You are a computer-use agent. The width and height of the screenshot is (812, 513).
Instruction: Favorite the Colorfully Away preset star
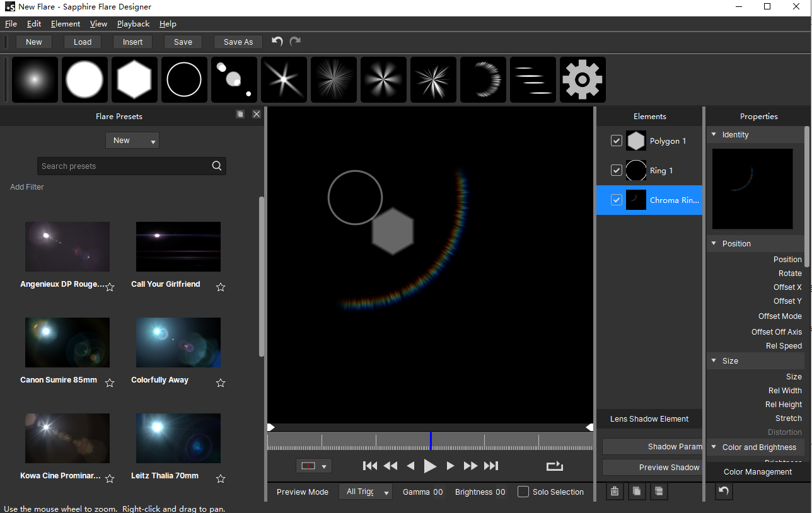[x=221, y=383]
